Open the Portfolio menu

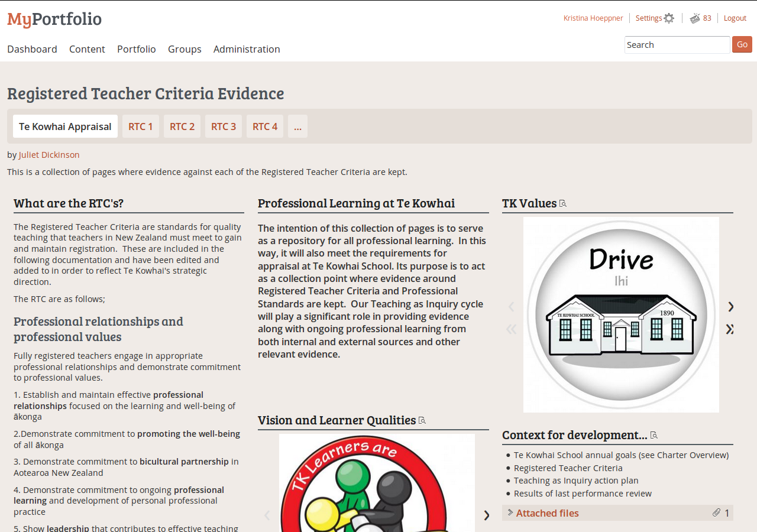click(137, 49)
